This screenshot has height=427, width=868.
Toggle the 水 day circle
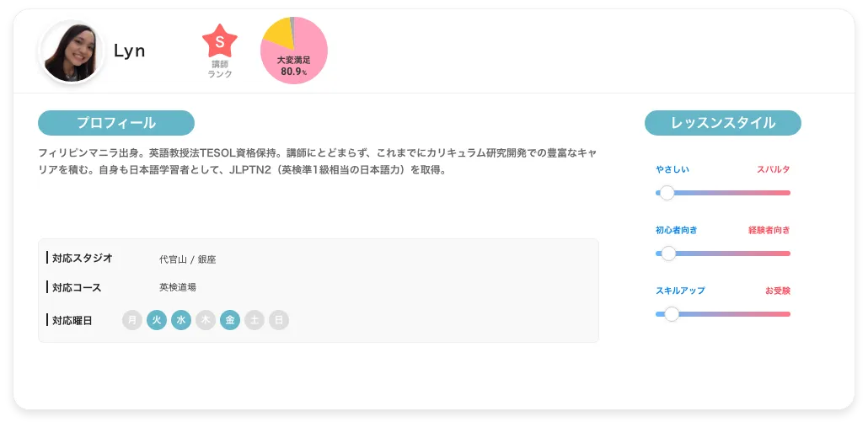click(x=181, y=320)
